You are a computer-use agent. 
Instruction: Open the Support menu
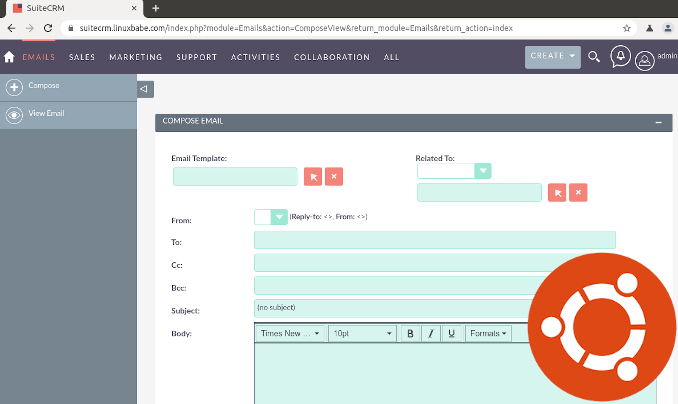[196, 57]
